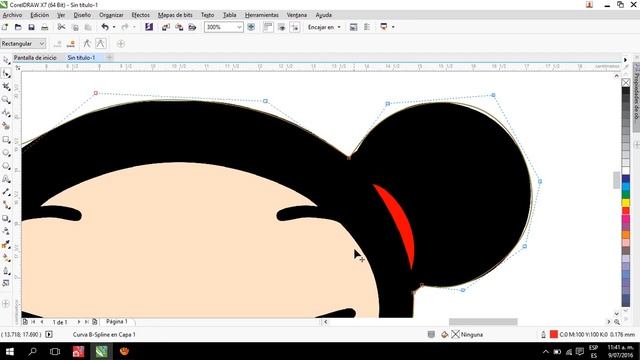Click the Import icon in toolbar

click(166, 27)
